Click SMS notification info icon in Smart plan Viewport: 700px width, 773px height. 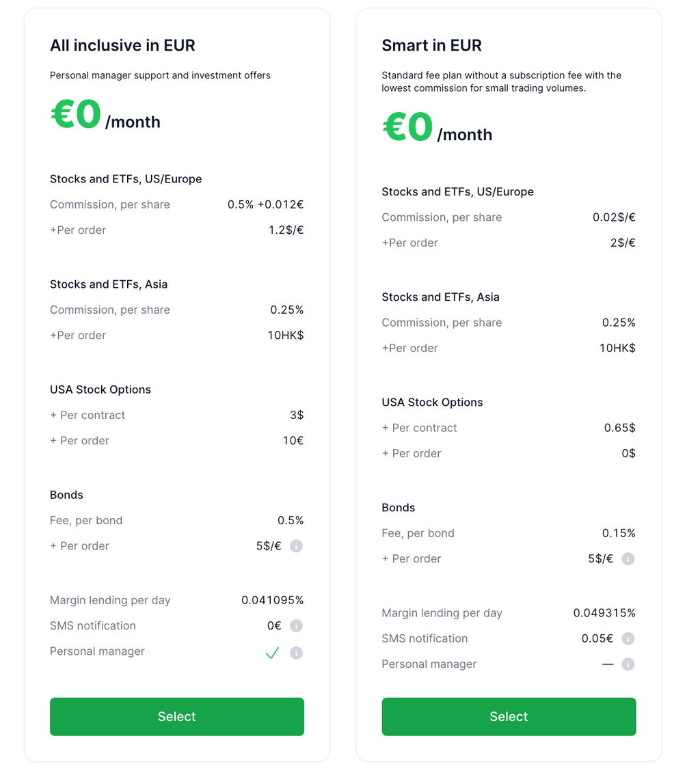click(x=628, y=639)
